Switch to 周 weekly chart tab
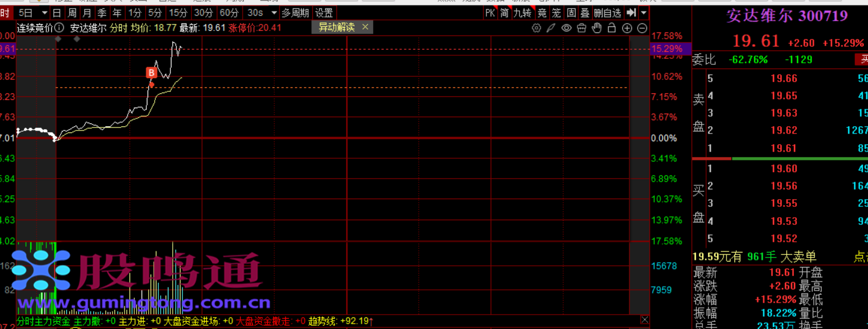The image size is (868, 329). pos(72,13)
